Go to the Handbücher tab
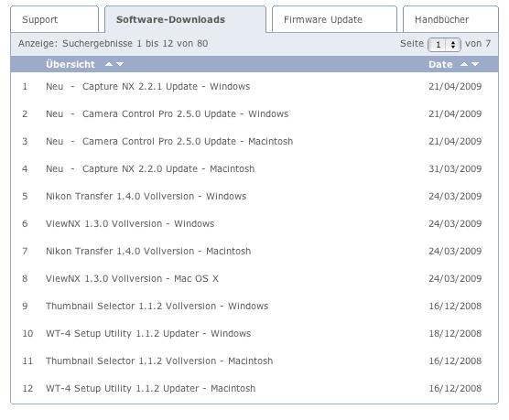Screen dimensions: 509x420 point(450,19)
